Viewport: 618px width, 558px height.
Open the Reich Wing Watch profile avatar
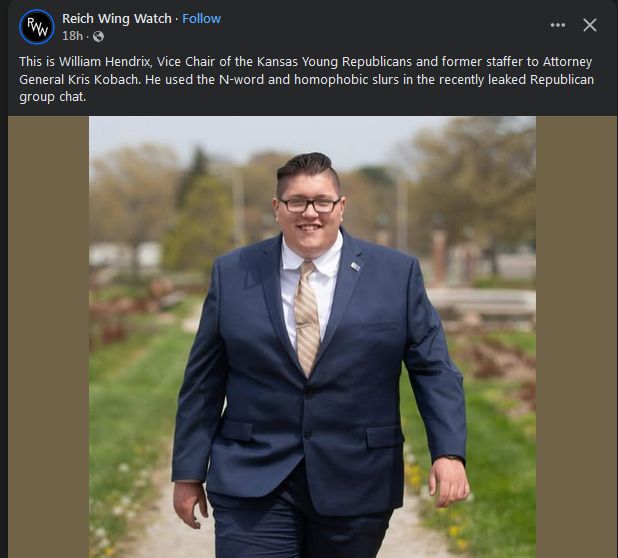click(x=37, y=27)
